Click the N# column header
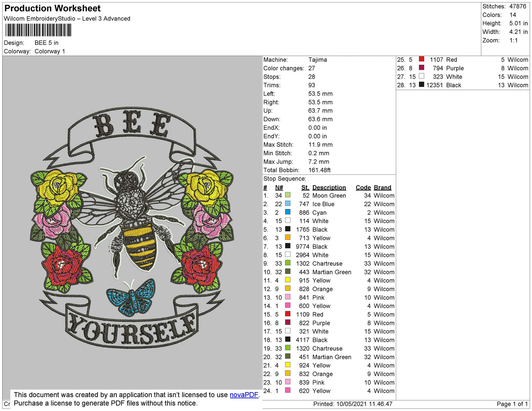 tap(279, 188)
